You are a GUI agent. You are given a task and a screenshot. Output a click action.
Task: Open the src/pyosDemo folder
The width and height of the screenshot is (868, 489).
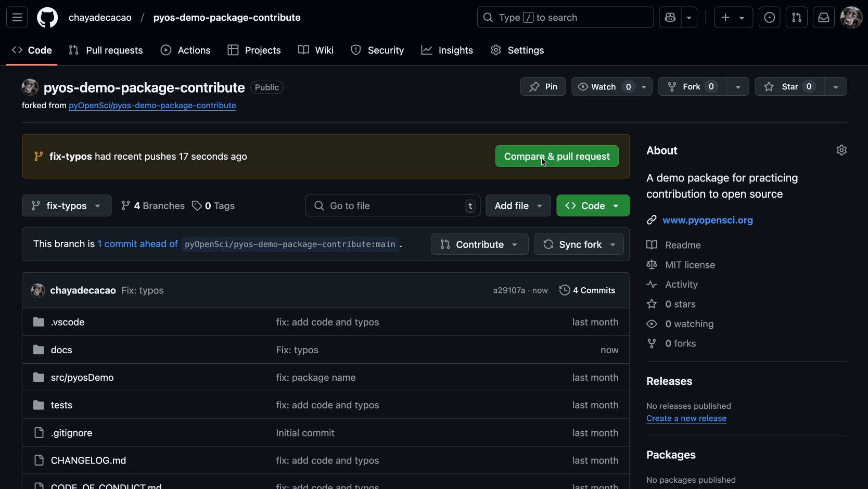click(82, 378)
